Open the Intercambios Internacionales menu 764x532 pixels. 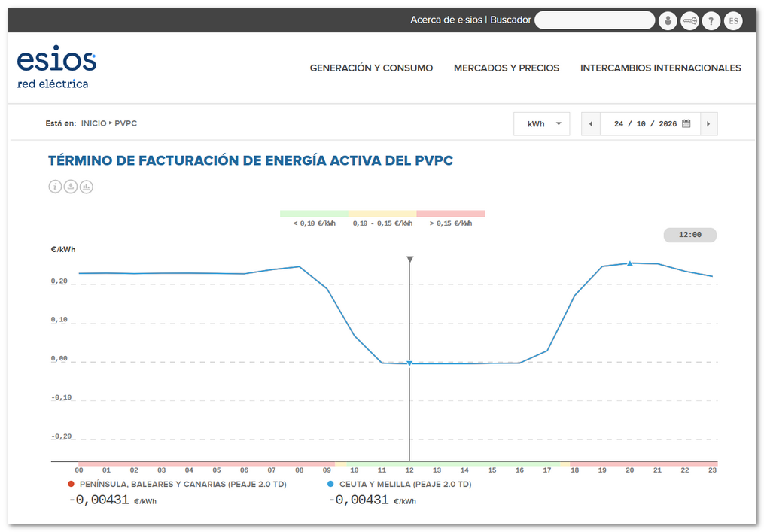[x=660, y=68]
